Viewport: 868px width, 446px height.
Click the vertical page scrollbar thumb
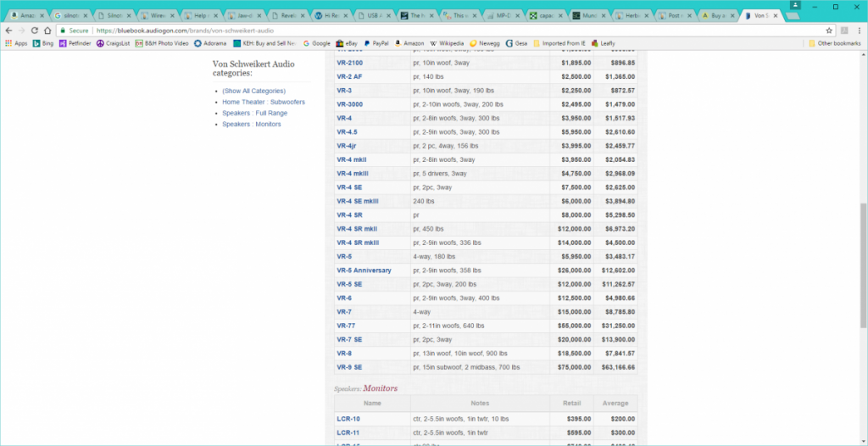coord(863,265)
